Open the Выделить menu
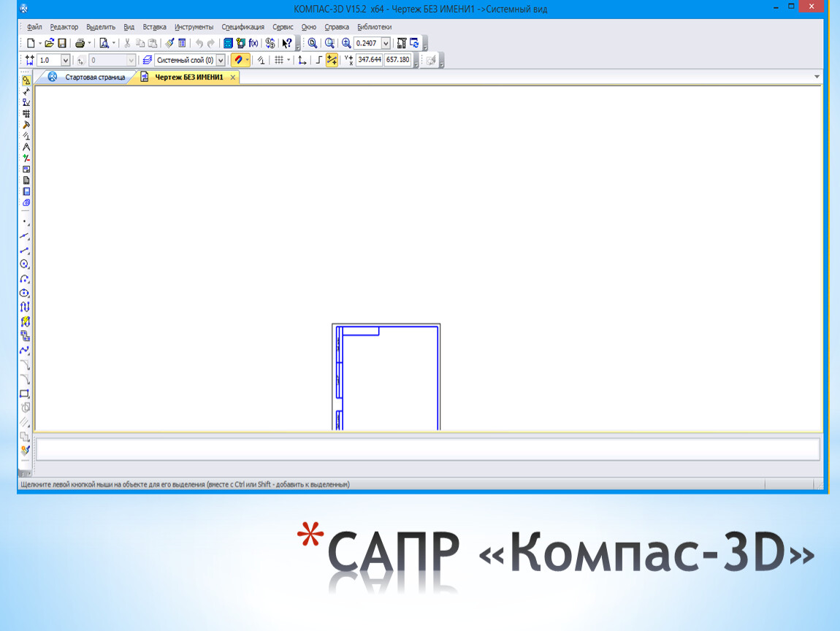This screenshot has width=840, height=631. point(101,27)
